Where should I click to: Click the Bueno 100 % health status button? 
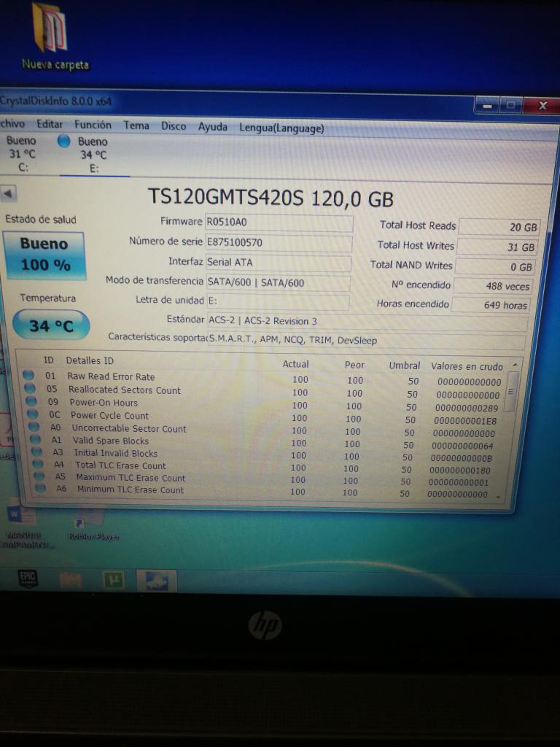(x=44, y=255)
